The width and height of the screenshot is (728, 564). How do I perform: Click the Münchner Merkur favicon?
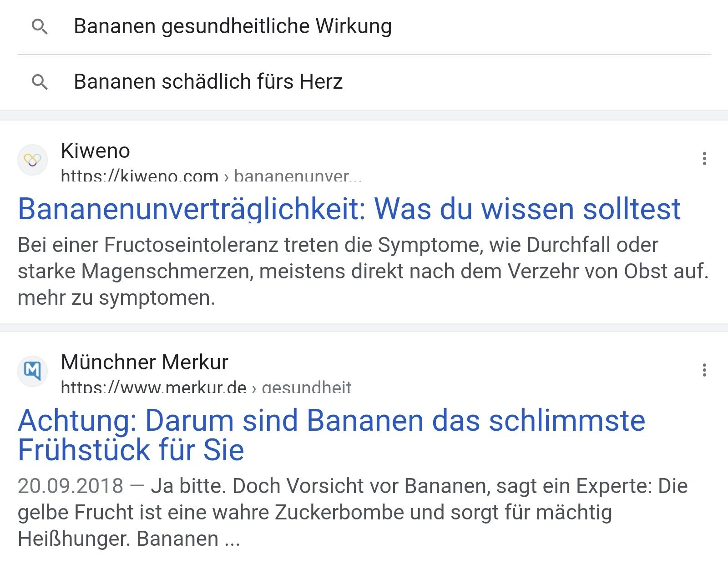pos(32,371)
